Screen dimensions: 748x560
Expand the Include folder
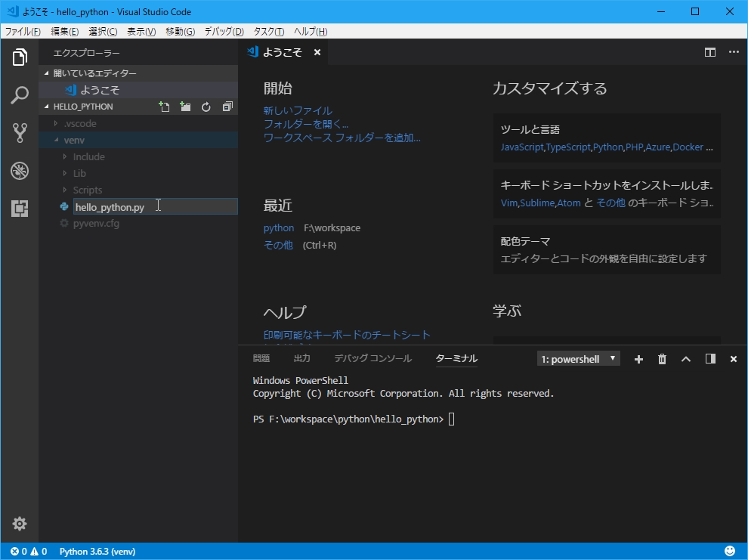point(138,157)
